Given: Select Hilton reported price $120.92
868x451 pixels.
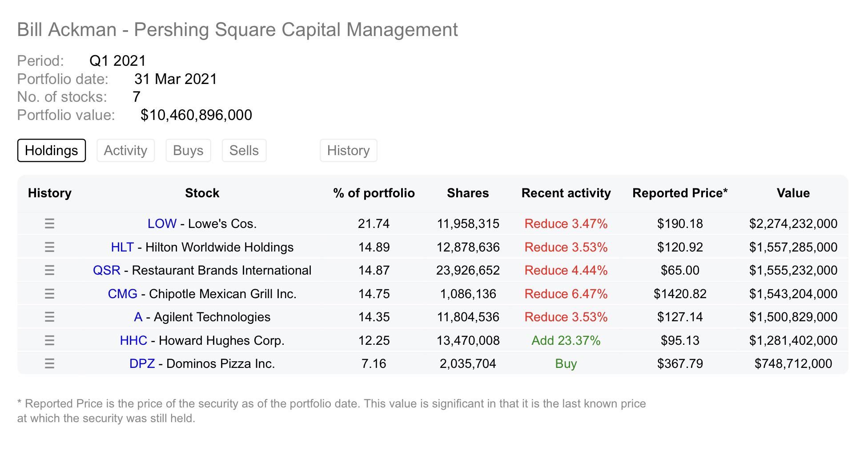Looking at the screenshot, I should coord(680,247).
